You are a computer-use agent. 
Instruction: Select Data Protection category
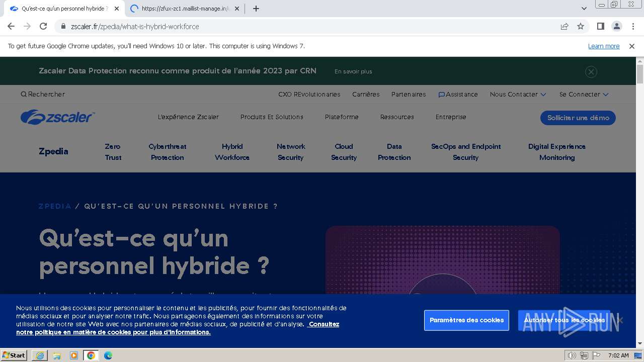click(394, 152)
